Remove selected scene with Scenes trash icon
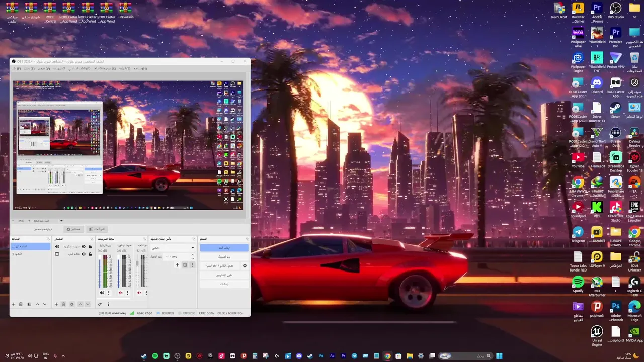 [21, 304]
